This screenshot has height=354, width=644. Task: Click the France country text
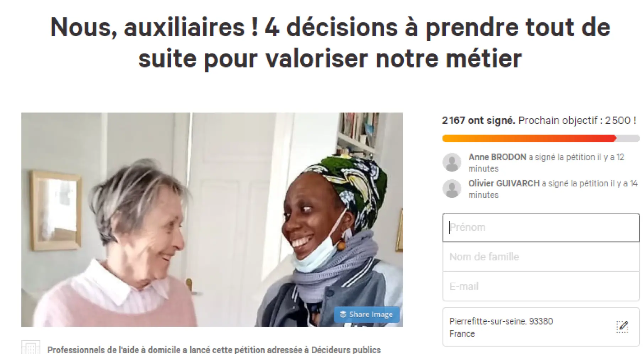pyautogui.click(x=462, y=334)
